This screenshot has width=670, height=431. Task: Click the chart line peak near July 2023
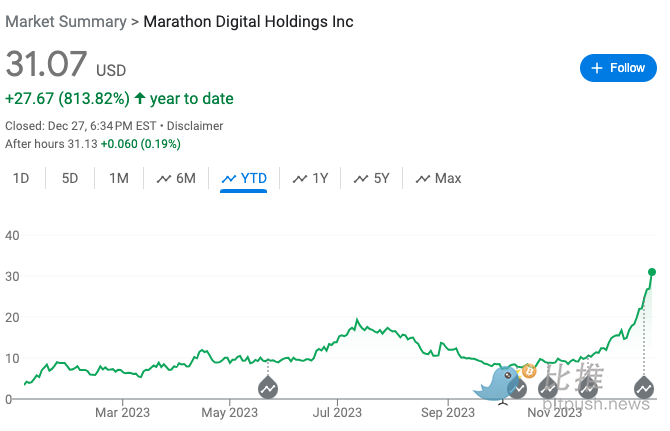click(x=357, y=320)
